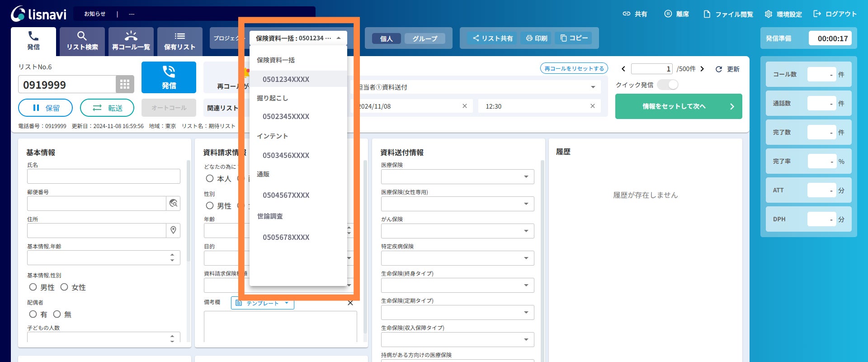Click the postal code search icon

pyautogui.click(x=173, y=203)
